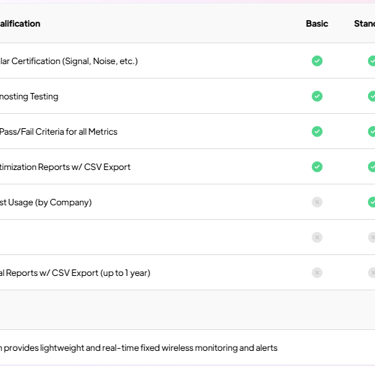Select the Standard column header

pos(364,24)
